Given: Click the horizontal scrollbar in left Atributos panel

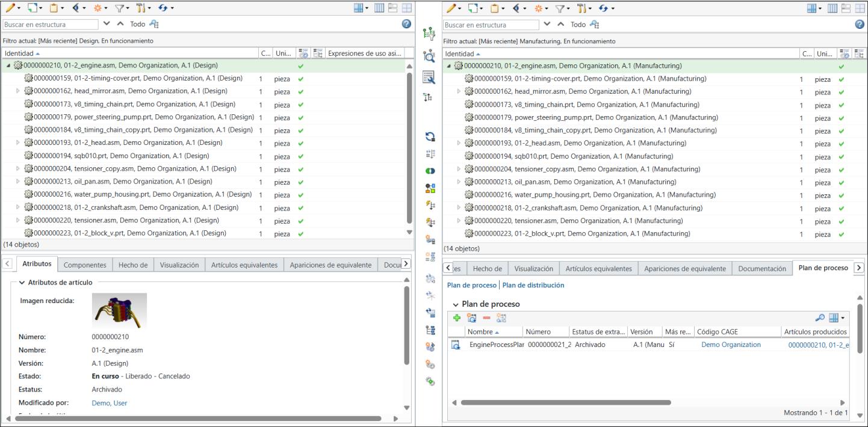Looking at the screenshot, I should coord(198,419).
